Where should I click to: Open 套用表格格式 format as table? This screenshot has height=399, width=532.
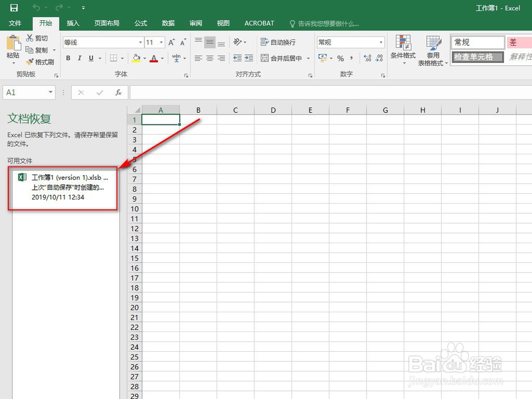tap(433, 50)
